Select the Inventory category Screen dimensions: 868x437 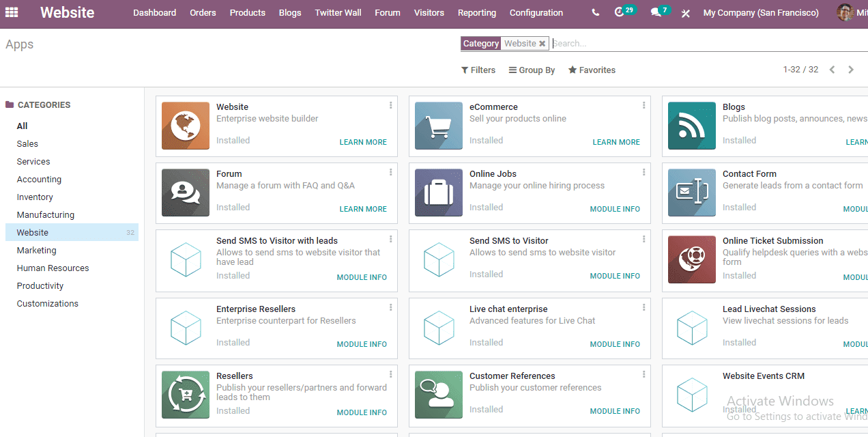[x=35, y=197]
